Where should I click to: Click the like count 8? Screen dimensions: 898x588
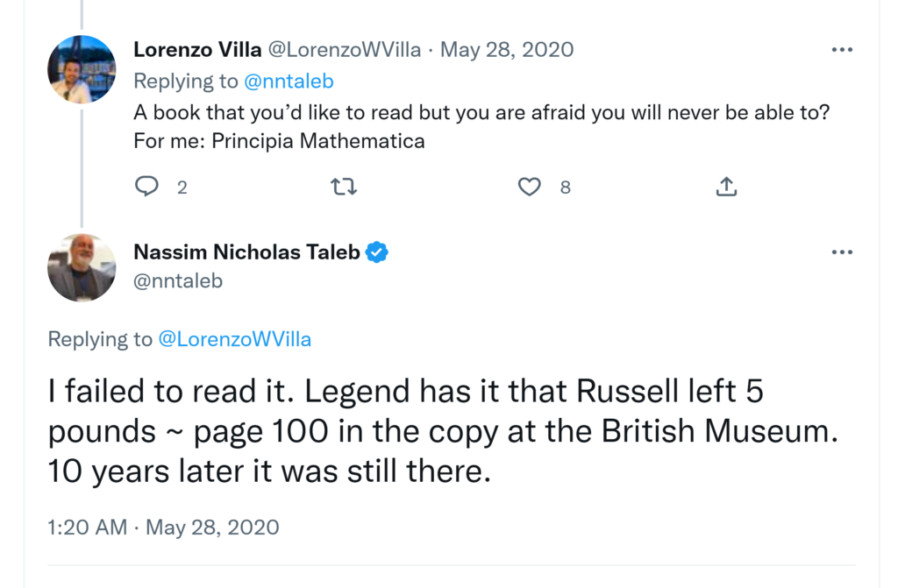click(x=566, y=187)
